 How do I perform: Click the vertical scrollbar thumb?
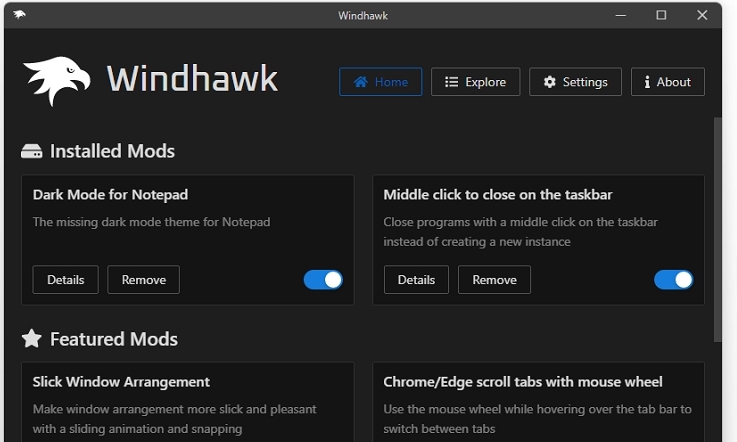(x=717, y=229)
